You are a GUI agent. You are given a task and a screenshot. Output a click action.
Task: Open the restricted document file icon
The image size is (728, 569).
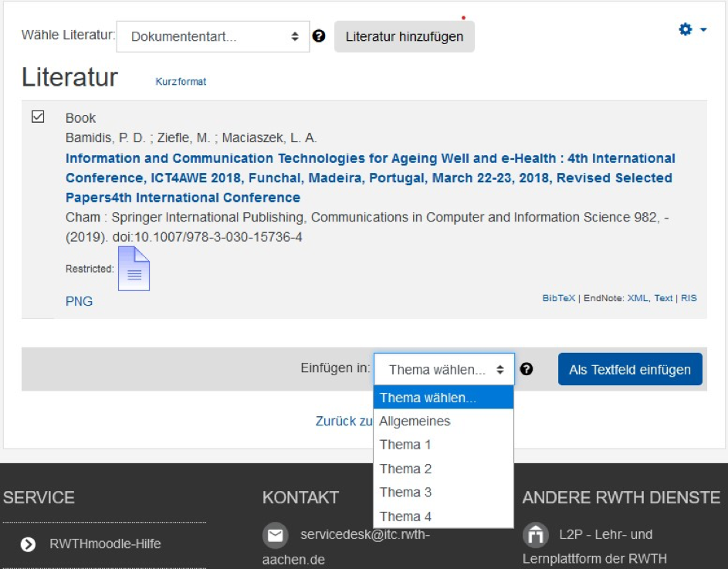click(133, 269)
